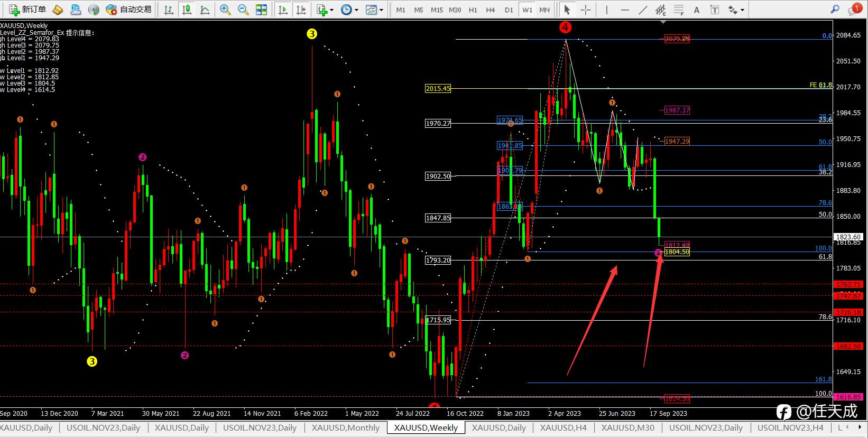The width and height of the screenshot is (868, 438).
Task: Click the red 1682.50 price tag
Action: pyautogui.click(x=848, y=346)
